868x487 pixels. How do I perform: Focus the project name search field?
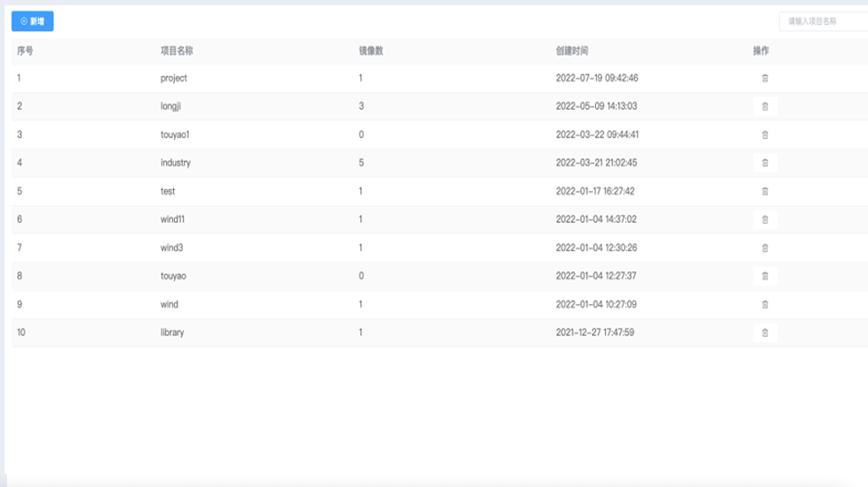pyautogui.click(x=823, y=21)
